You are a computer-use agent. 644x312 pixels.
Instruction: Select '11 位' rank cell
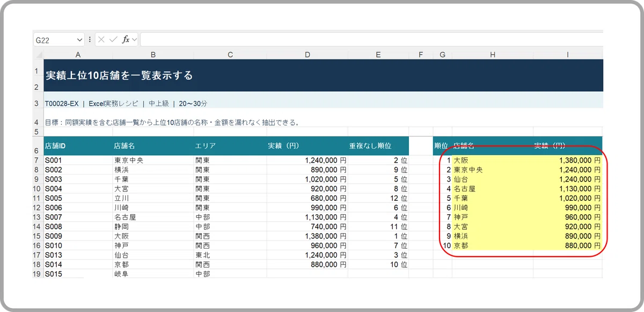[378, 227]
